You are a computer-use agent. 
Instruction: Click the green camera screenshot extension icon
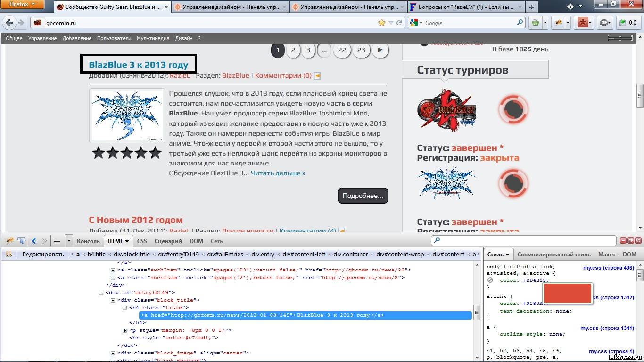coord(535,23)
